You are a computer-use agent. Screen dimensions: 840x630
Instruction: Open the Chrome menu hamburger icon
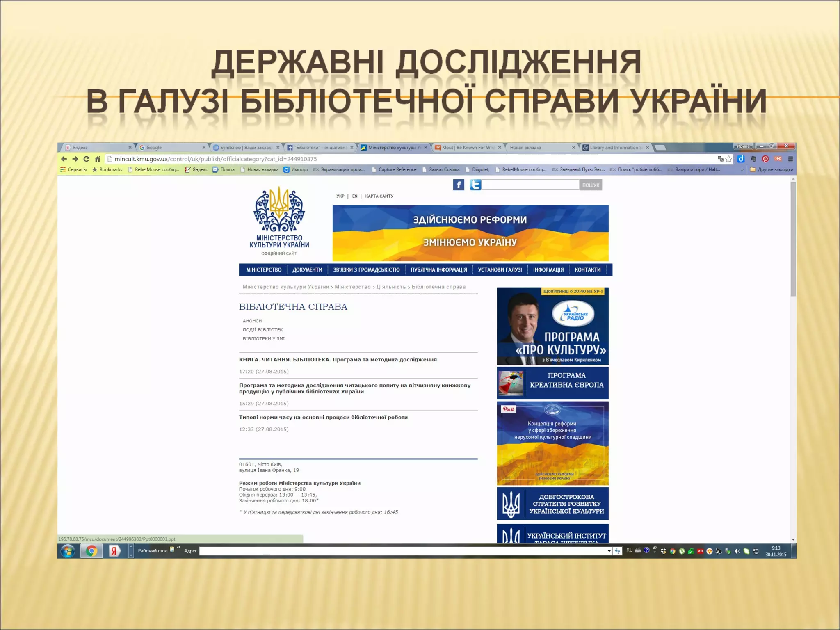790,159
